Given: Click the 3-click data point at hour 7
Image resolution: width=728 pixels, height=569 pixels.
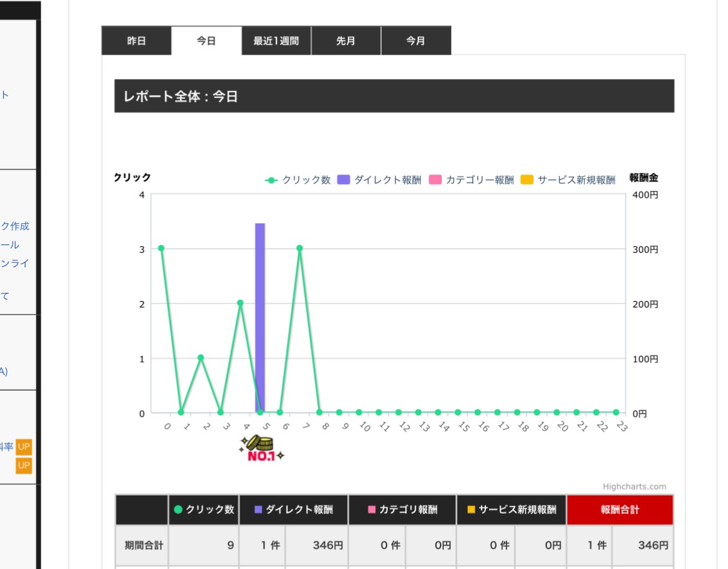Looking at the screenshot, I should pos(299,248).
